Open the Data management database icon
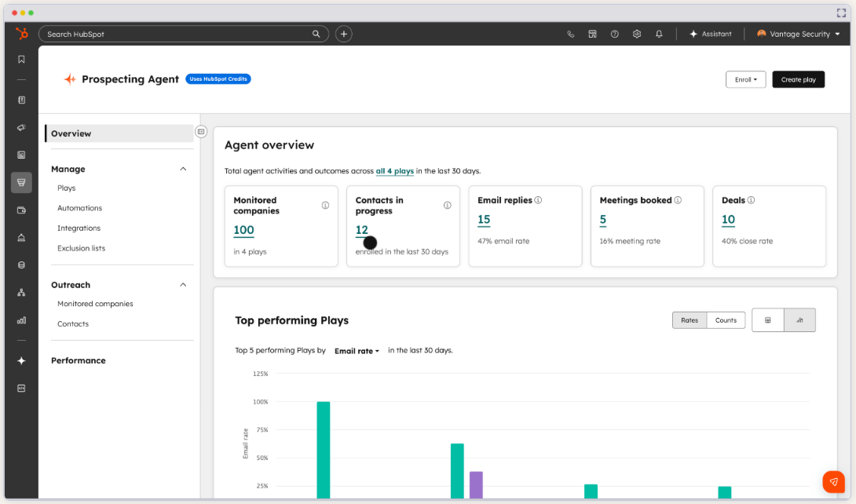 21,265
